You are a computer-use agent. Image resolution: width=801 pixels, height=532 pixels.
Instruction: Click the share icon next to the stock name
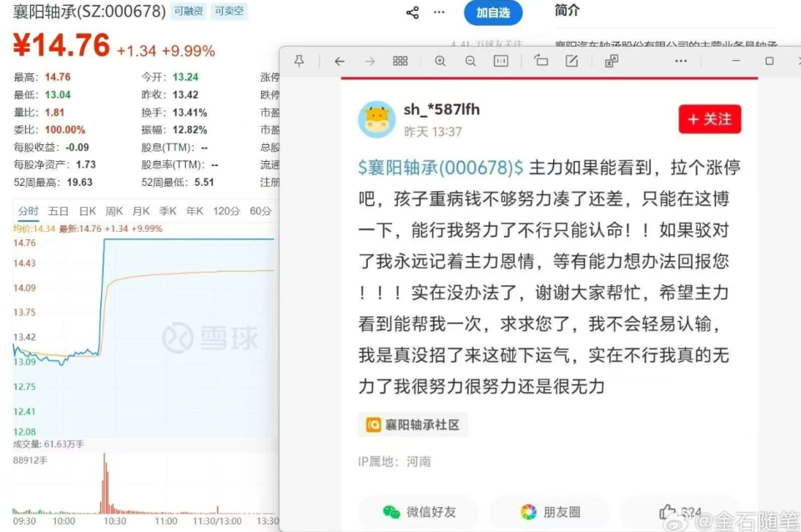[411, 12]
